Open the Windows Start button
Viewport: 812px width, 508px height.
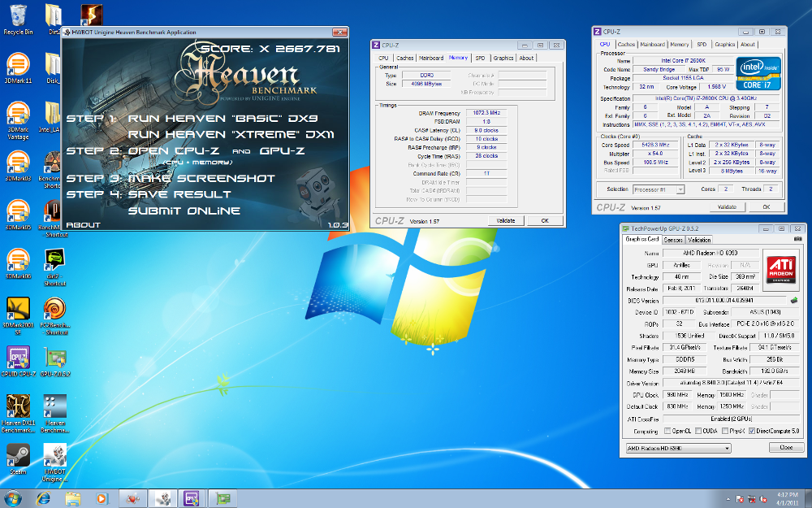pyautogui.click(x=12, y=499)
